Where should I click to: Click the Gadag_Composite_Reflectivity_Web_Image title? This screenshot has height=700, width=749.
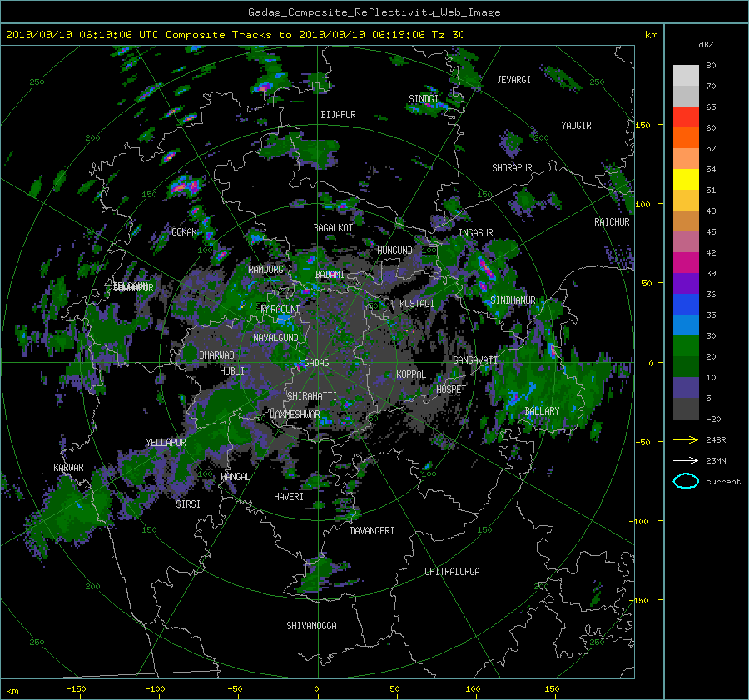tap(374, 12)
